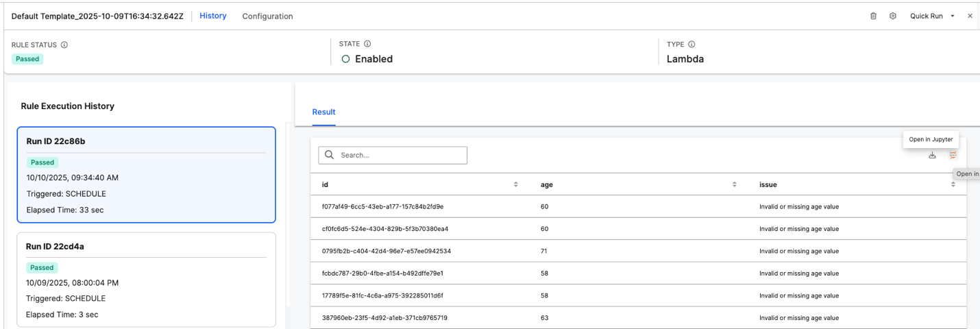980x329 pixels.
Task: Show info for Rule Status
Action: [64, 45]
